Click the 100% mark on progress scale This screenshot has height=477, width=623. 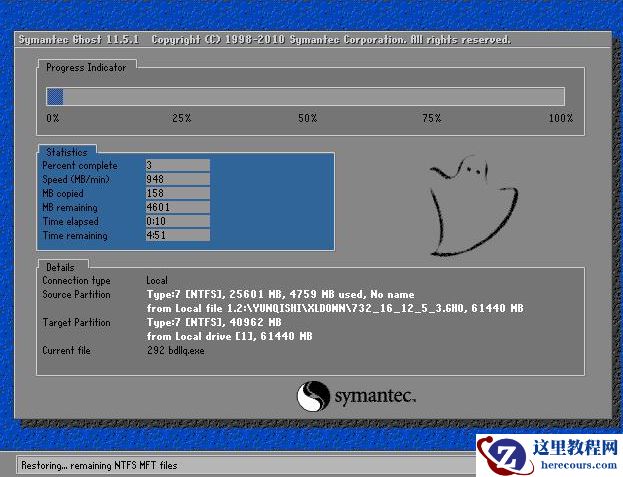pos(560,118)
